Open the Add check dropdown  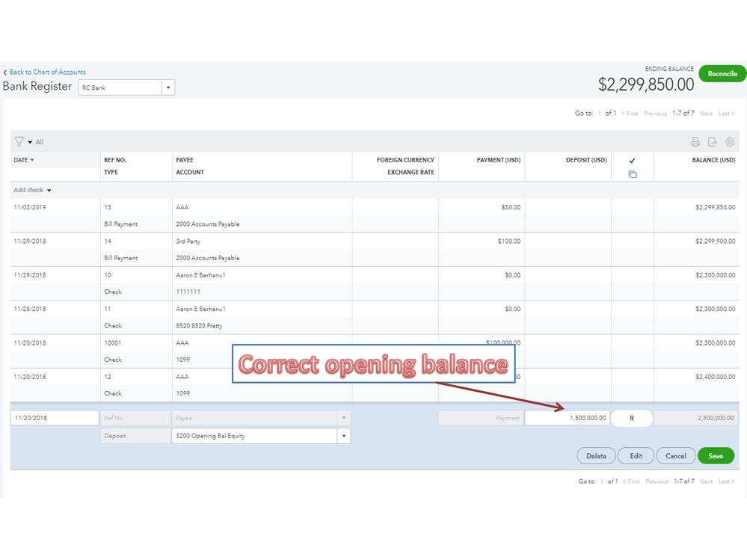(x=49, y=191)
